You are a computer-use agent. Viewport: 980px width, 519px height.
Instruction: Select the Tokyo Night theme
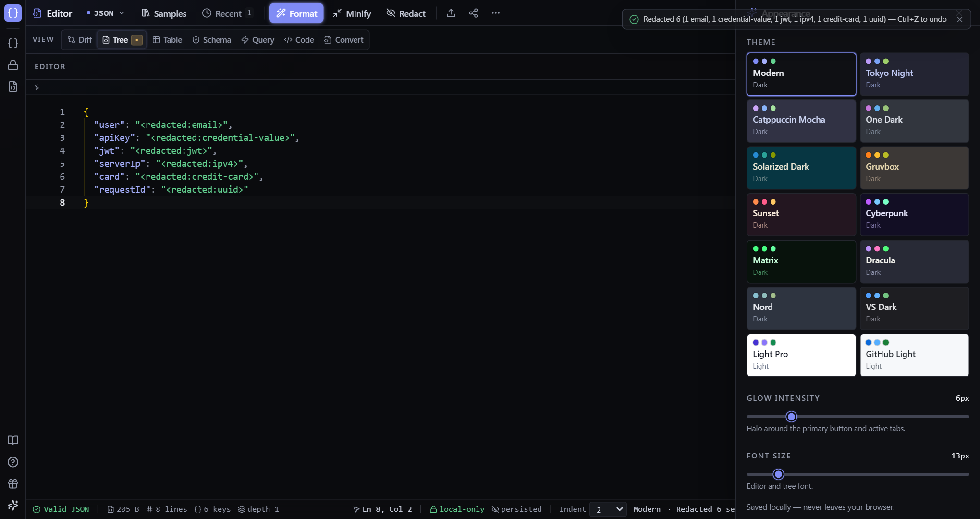[914, 74]
